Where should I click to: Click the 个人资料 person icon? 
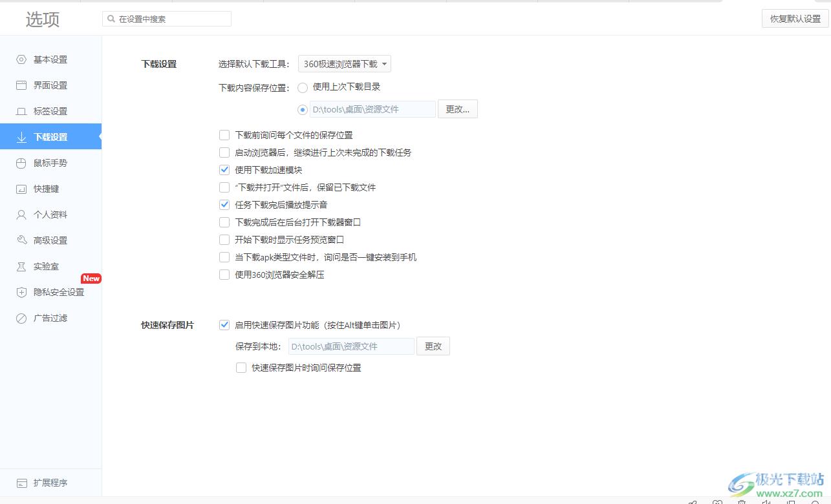pos(21,215)
